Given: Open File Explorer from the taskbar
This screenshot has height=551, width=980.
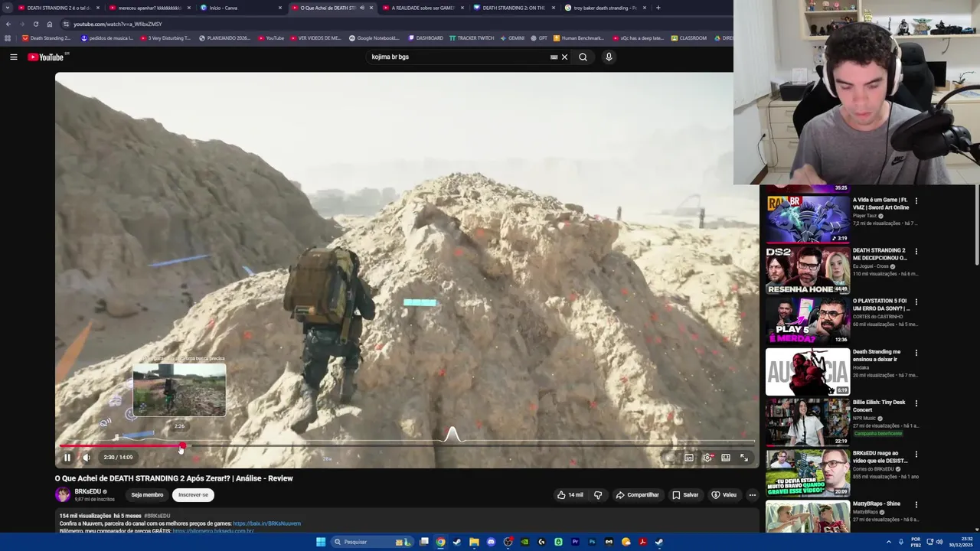Looking at the screenshot, I should [x=474, y=542].
